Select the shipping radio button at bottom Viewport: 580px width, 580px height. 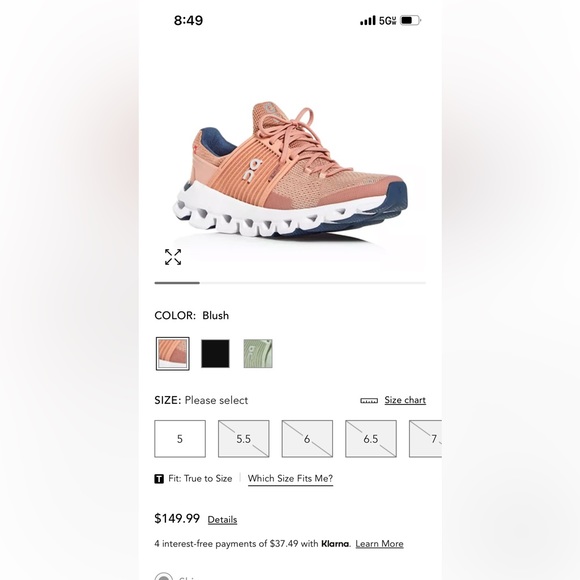(x=163, y=576)
